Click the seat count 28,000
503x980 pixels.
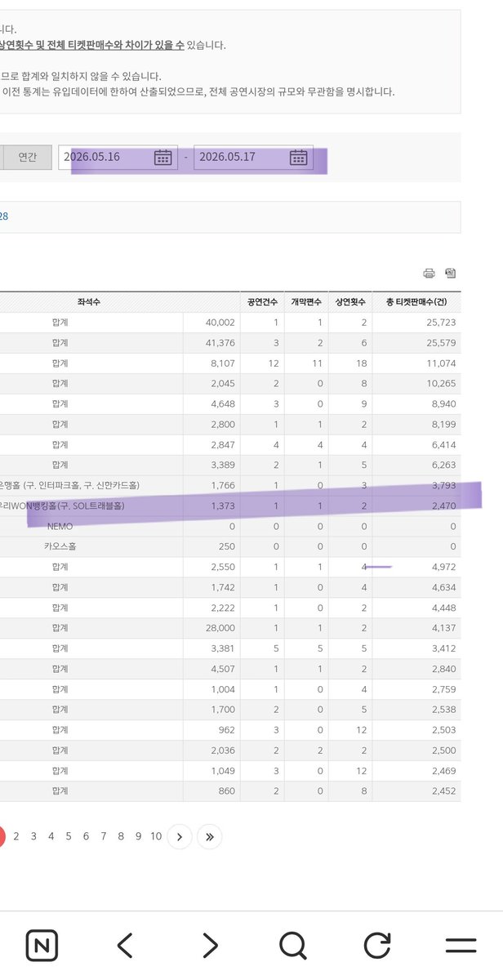point(220,628)
